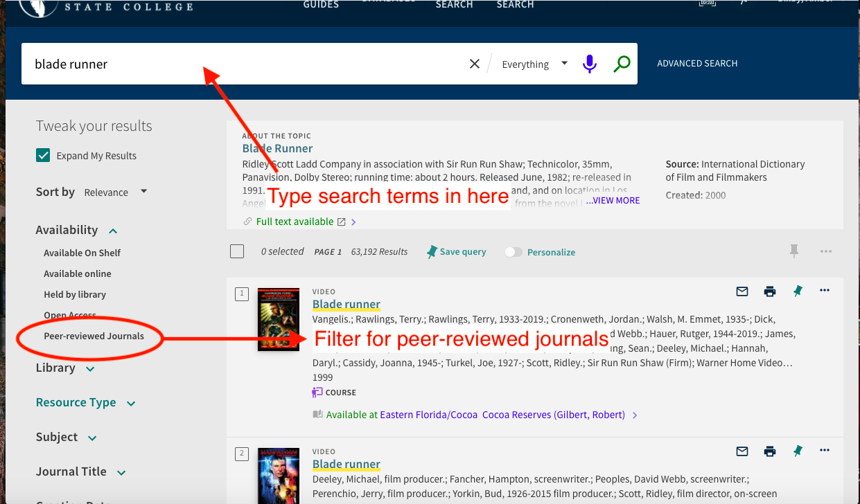This screenshot has height=504, width=860.
Task: Print the second Blade runner record
Action: [770, 451]
